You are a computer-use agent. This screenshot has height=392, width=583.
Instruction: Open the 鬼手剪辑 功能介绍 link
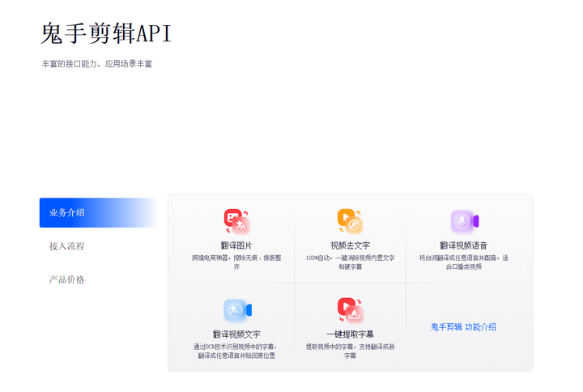[x=463, y=327]
